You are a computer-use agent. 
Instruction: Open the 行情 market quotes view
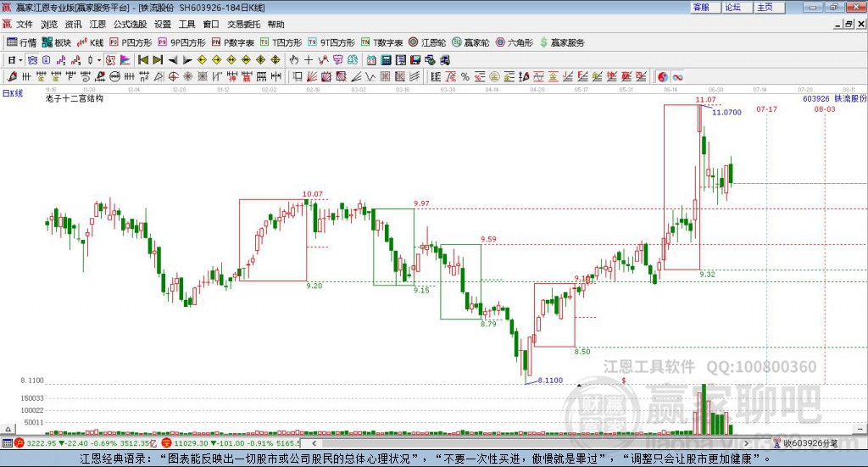(x=21, y=42)
